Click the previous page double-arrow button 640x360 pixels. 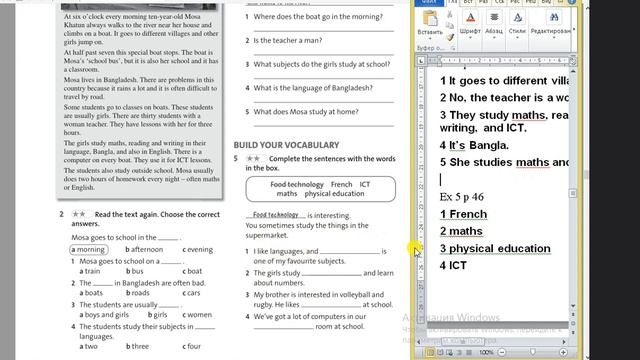(573, 315)
